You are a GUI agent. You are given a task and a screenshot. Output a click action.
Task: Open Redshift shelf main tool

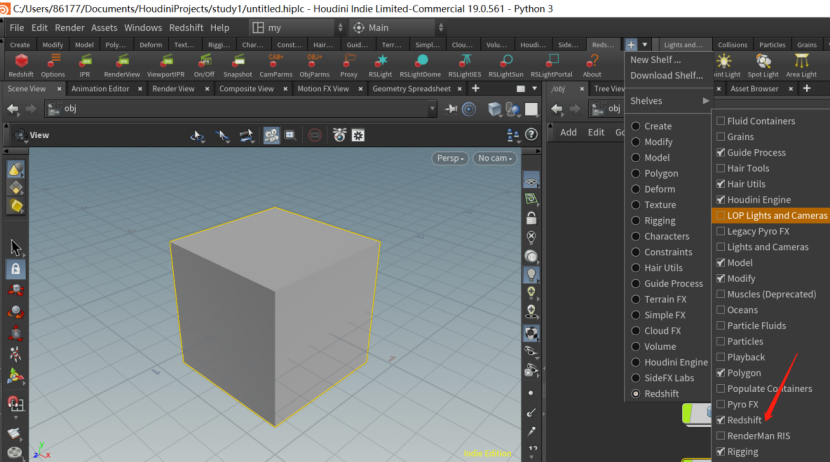21,65
